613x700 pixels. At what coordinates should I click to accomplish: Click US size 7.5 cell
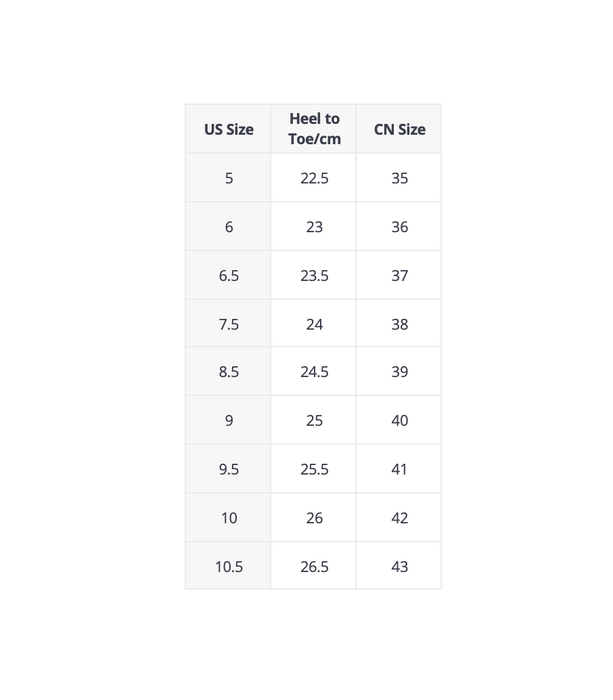(x=228, y=324)
